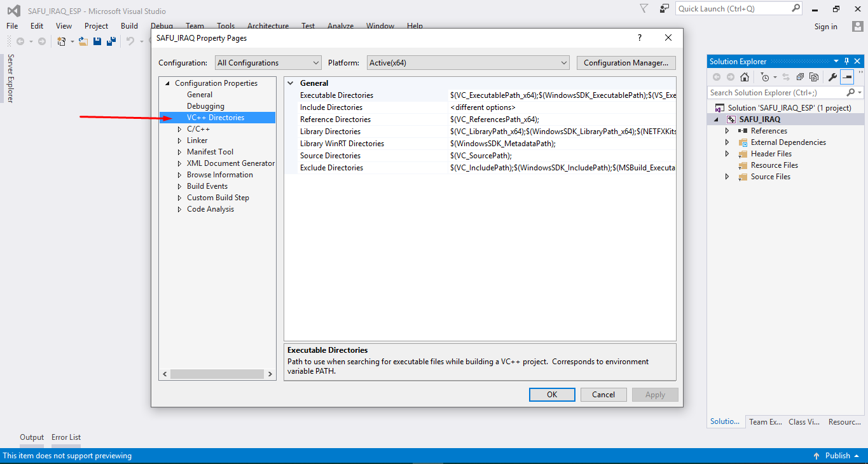Close the Solution Explorer panel
This screenshot has height=464, width=868.
858,61
